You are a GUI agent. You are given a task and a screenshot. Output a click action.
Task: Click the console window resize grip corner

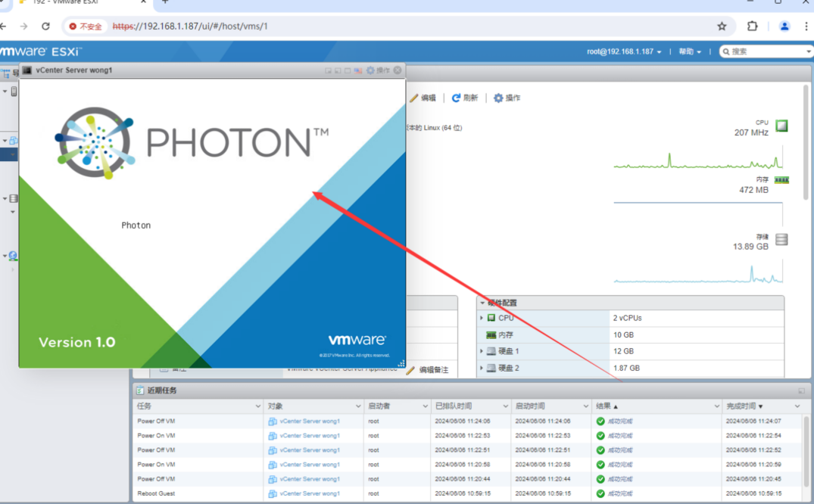401,363
